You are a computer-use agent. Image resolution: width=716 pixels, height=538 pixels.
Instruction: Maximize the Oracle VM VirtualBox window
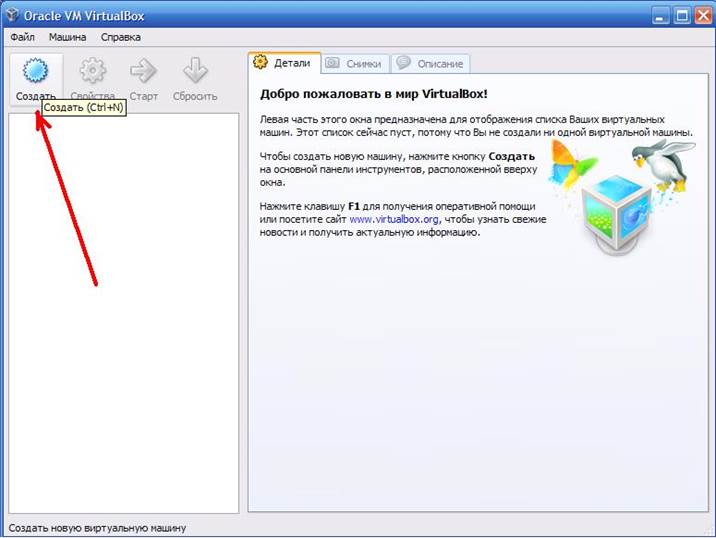click(x=682, y=16)
